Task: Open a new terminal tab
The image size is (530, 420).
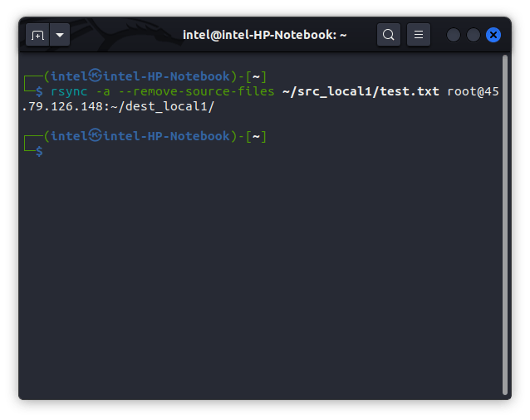Action: [37, 35]
